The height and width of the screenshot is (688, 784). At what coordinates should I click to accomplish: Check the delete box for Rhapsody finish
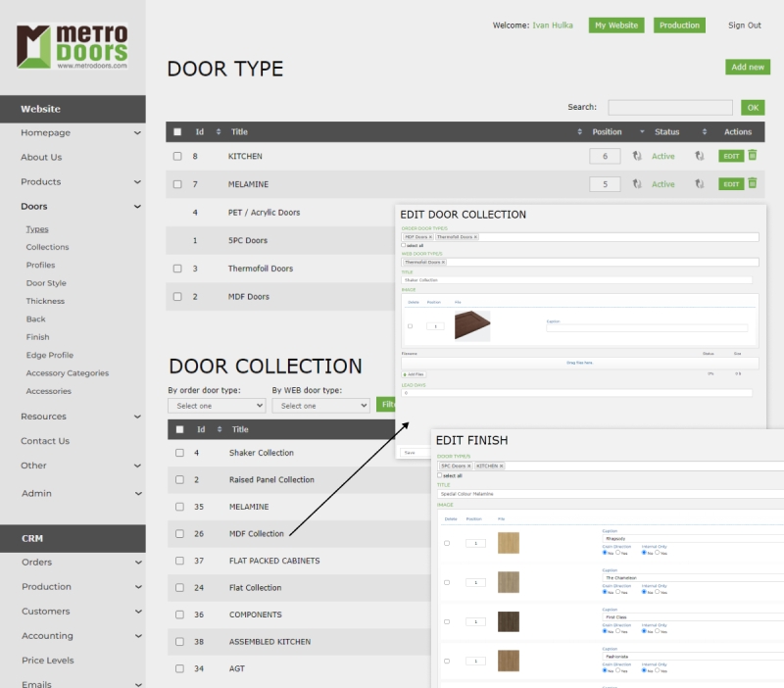pos(447,543)
